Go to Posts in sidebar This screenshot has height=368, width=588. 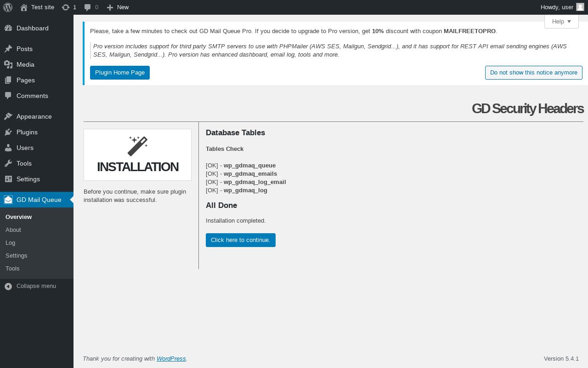pos(37,49)
